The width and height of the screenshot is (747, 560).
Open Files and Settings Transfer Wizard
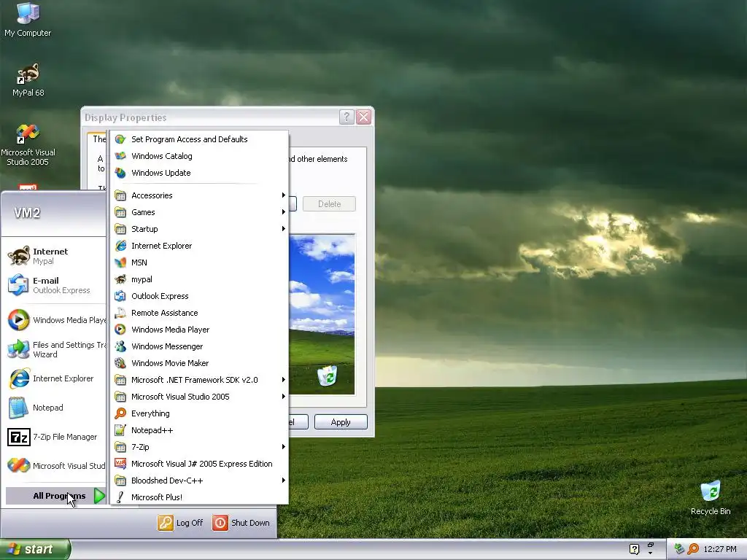pos(55,349)
